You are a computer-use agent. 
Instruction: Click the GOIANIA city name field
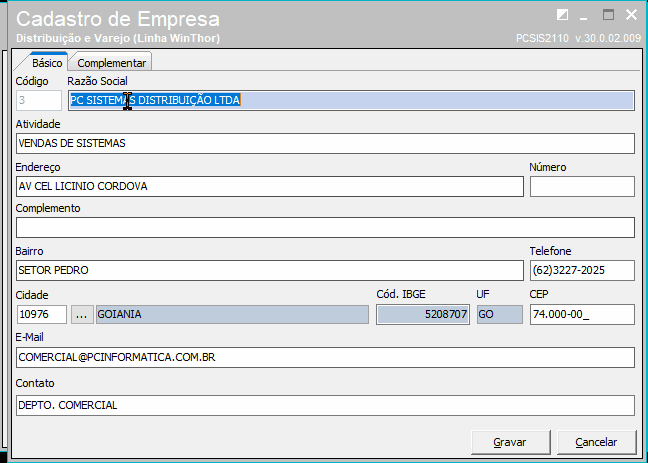tap(232, 315)
